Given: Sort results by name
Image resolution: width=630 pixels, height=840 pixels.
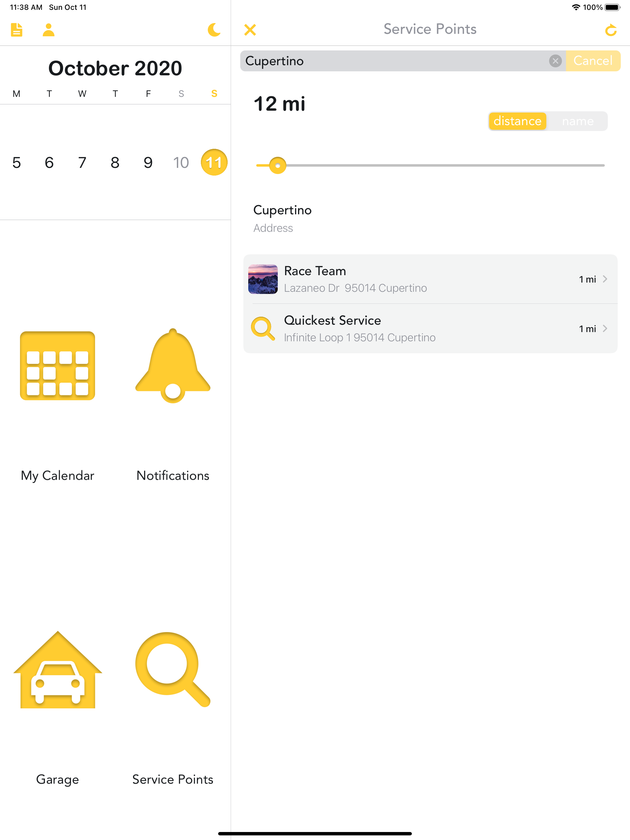Looking at the screenshot, I should (x=578, y=121).
